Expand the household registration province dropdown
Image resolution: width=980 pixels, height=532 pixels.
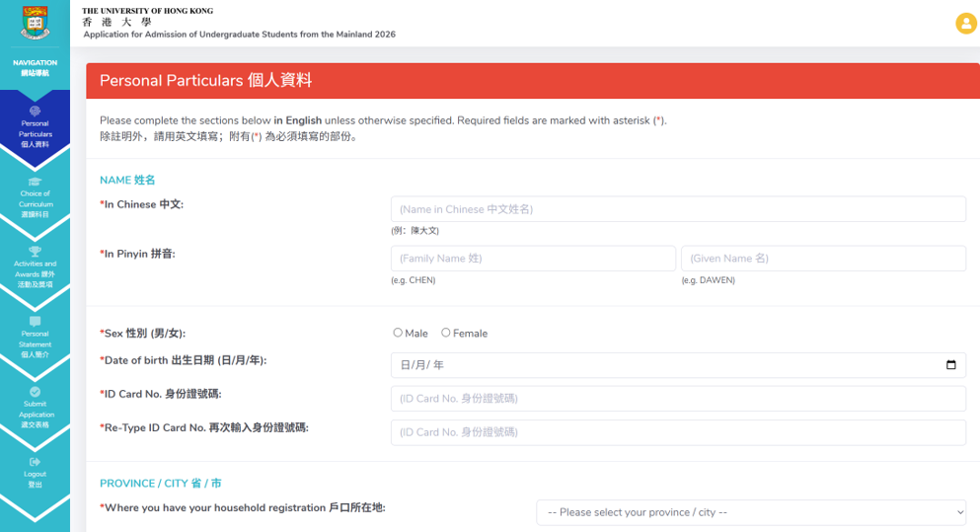point(751,512)
